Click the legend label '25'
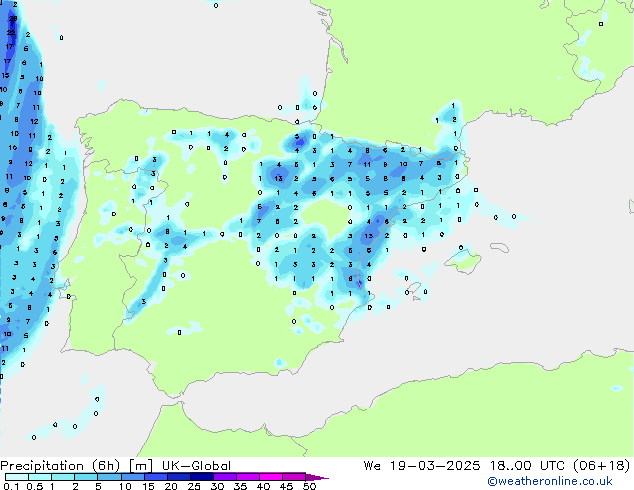The width and height of the screenshot is (634, 490). pos(194,486)
